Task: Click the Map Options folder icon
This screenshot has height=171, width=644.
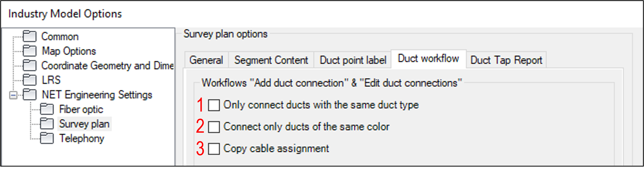Action: point(29,51)
